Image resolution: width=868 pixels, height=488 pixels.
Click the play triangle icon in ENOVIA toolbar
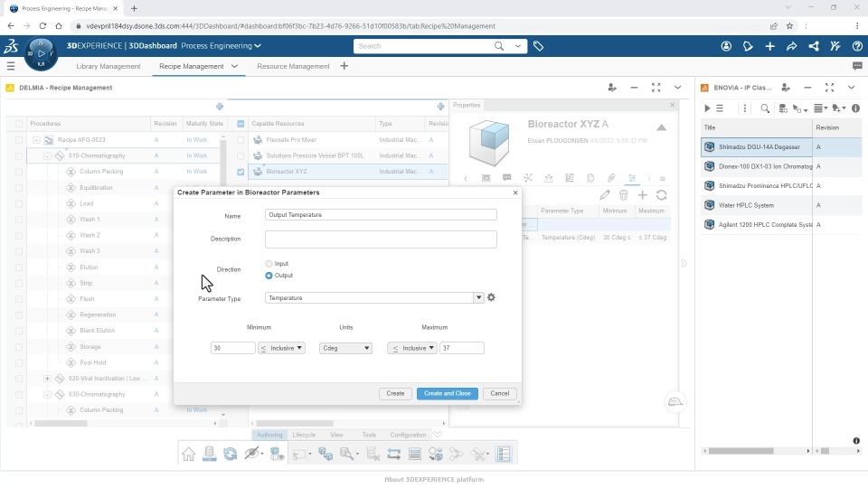pyautogui.click(x=707, y=108)
